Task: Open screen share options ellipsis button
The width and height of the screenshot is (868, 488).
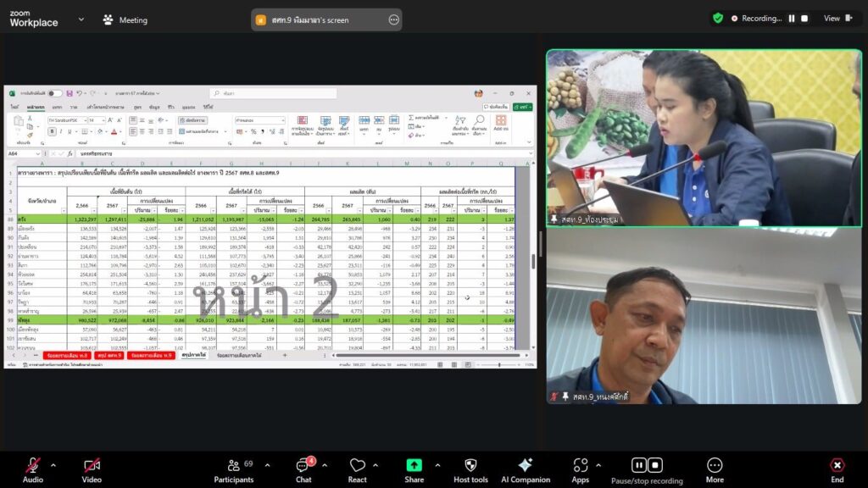Action: (x=393, y=19)
